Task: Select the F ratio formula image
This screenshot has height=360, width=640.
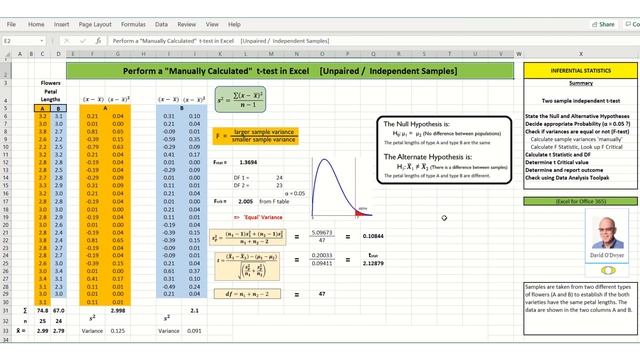Action: pyautogui.click(x=256, y=136)
